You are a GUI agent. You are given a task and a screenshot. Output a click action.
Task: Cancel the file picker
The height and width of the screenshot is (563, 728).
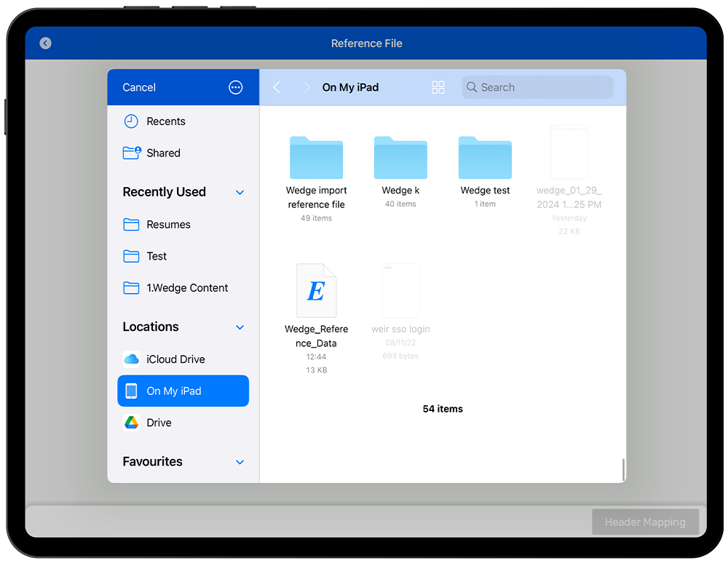pos(139,87)
